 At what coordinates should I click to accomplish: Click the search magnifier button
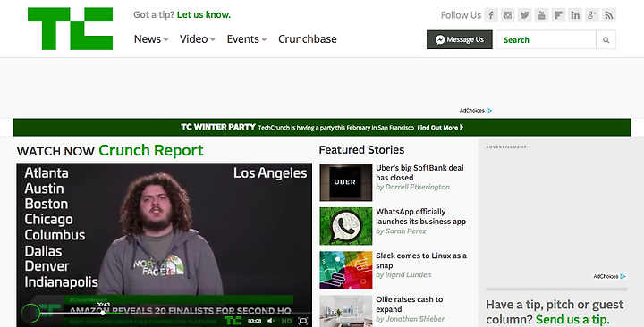(x=606, y=40)
